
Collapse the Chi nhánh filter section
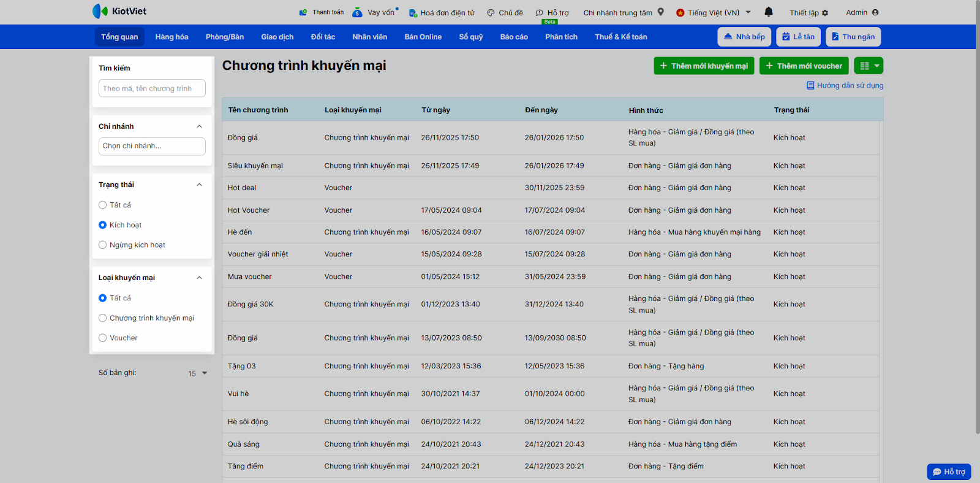click(199, 126)
